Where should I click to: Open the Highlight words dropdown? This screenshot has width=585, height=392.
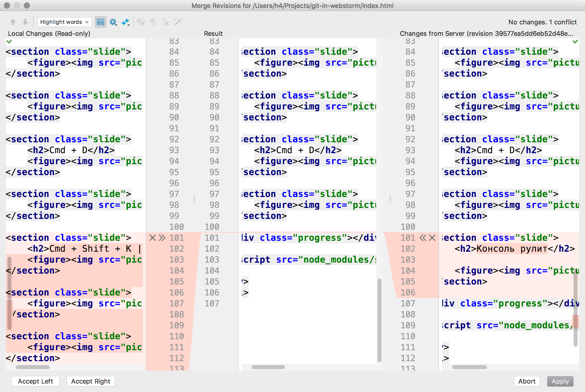coord(64,22)
